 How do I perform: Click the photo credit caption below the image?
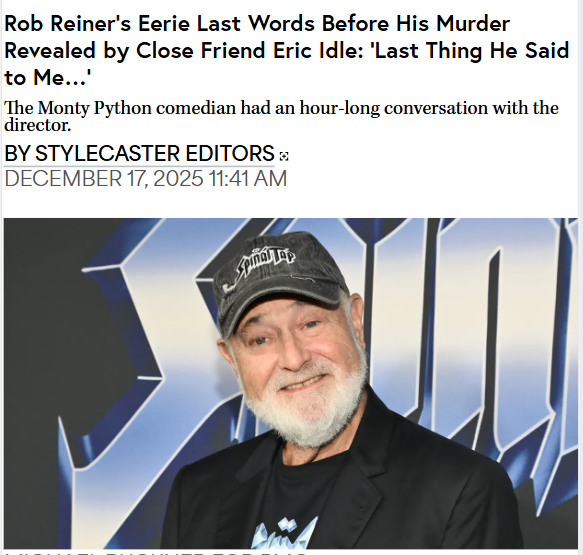point(156,552)
